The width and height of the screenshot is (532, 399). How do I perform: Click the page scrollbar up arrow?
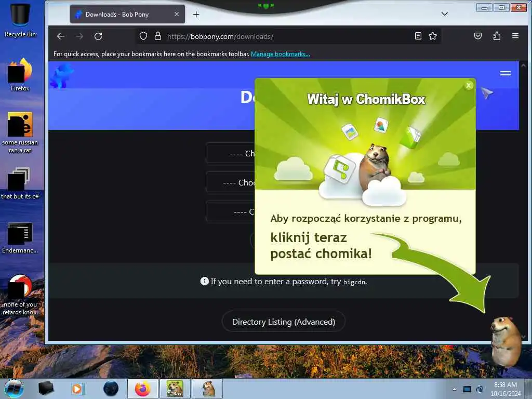(x=524, y=65)
